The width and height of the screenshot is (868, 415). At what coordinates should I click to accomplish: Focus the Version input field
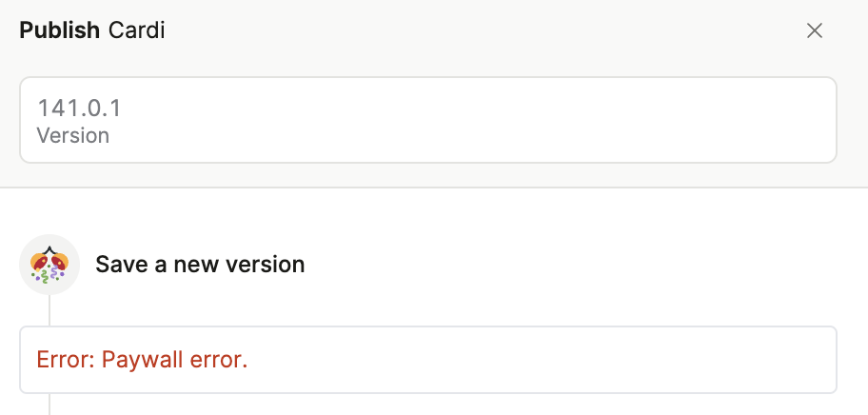427,120
